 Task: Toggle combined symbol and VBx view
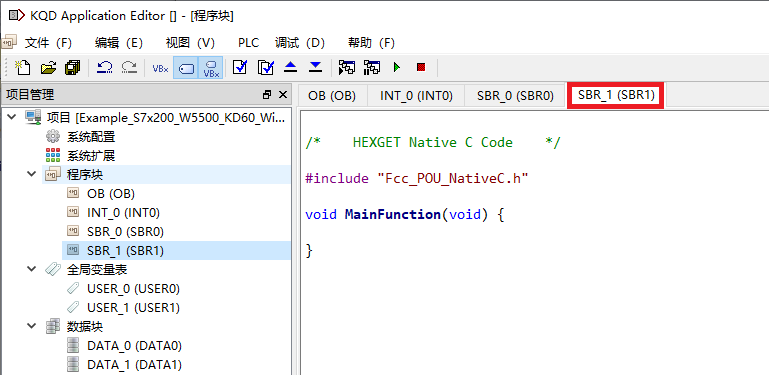(211, 68)
